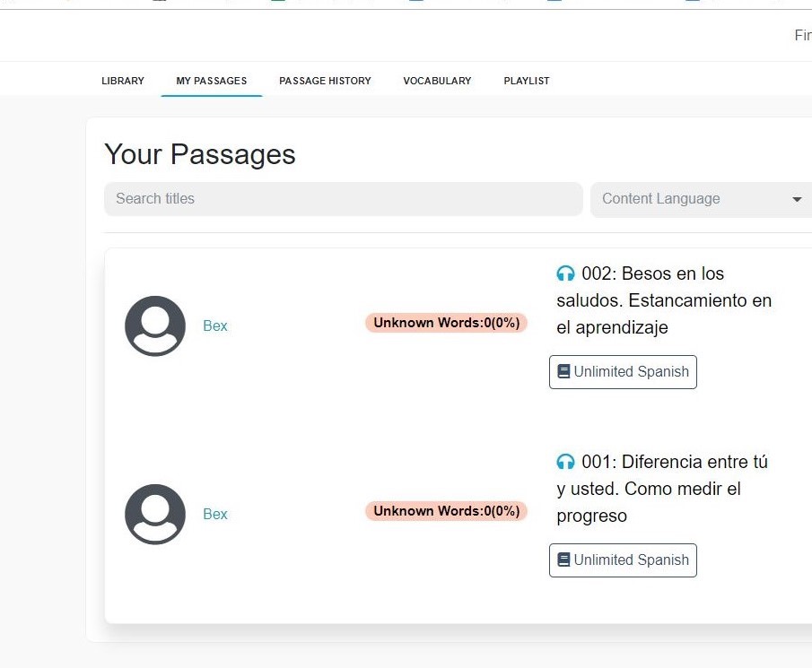Go to the Vocabulary tab
812x668 pixels.
coord(437,81)
